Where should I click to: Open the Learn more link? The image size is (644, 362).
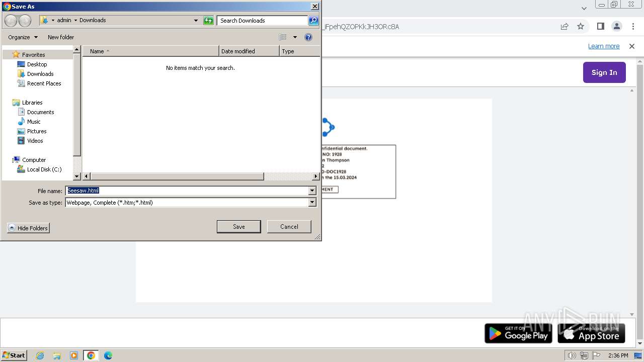tap(604, 46)
